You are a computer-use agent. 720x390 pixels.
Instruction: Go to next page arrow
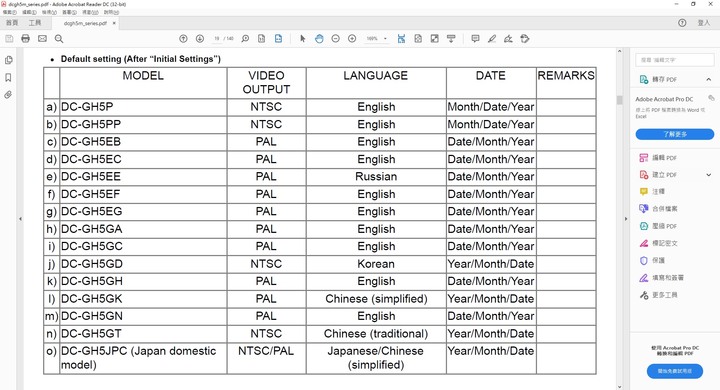pyautogui.click(x=200, y=39)
